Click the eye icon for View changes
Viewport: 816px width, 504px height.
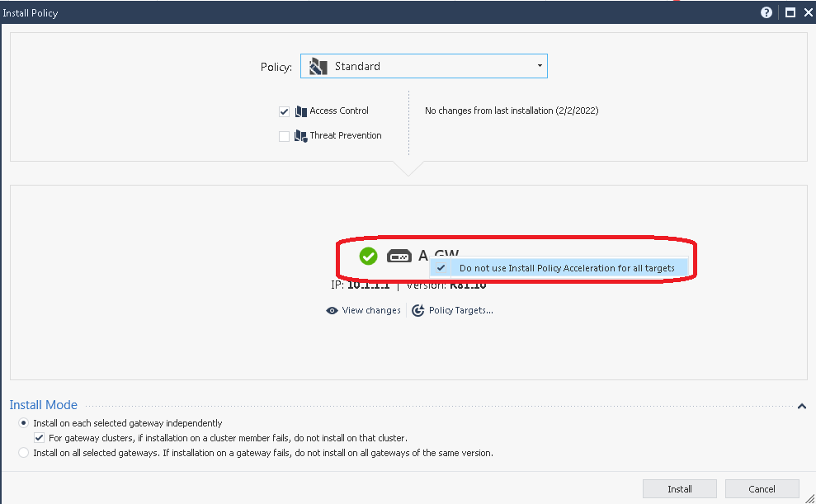coord(332,311)
